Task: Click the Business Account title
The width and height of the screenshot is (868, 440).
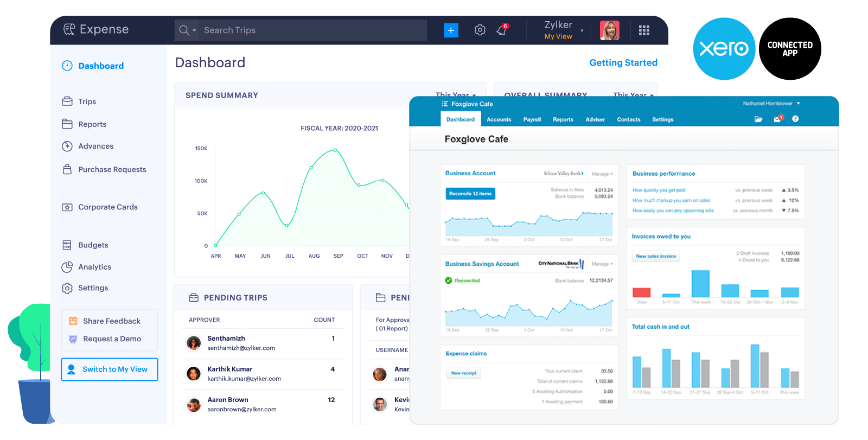Action: click(x=470, y=174)
